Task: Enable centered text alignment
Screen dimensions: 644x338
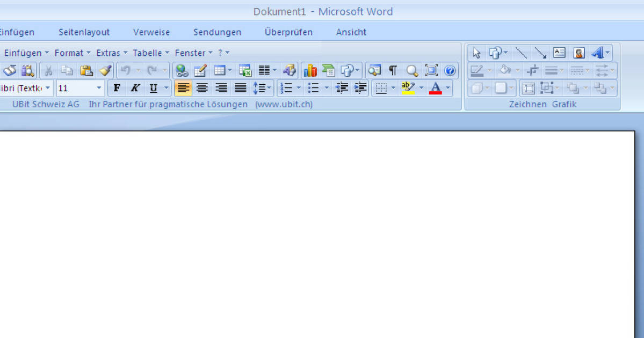Action: [x=202, y=88]
